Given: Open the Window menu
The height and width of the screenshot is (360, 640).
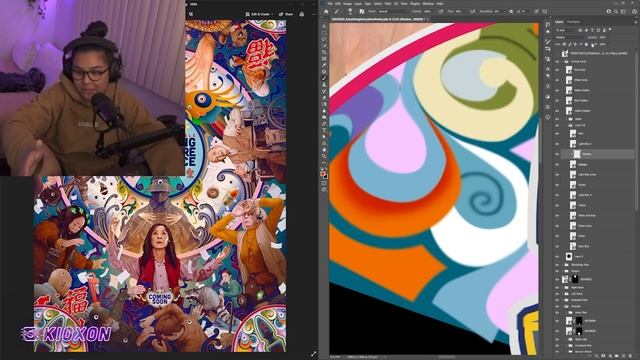Looking at the screenshot, I should coord(428,4).
